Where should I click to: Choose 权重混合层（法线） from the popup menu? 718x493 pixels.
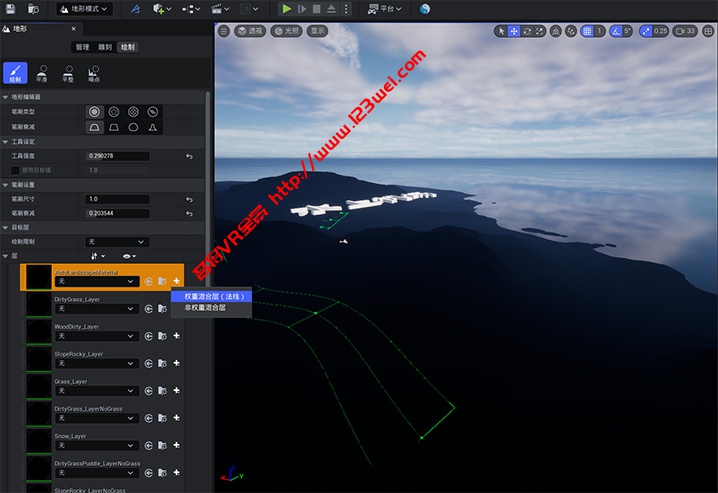(213, 296)
